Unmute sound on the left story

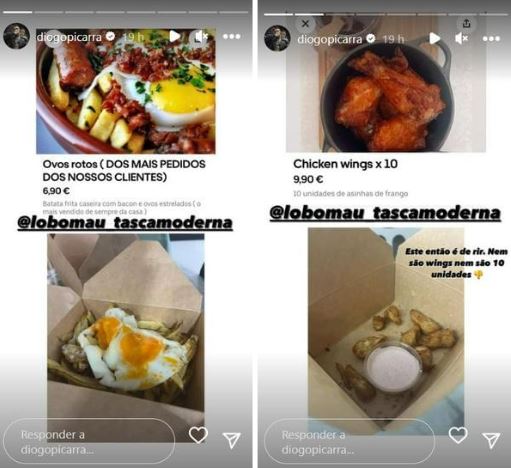(201, 37)
